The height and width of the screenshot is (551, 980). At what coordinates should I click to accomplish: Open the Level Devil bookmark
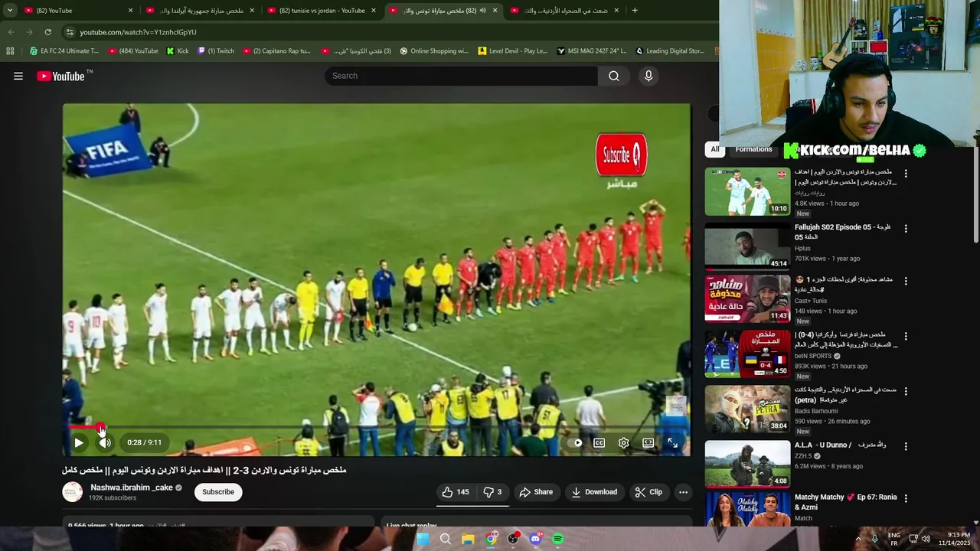pos(513,51)
